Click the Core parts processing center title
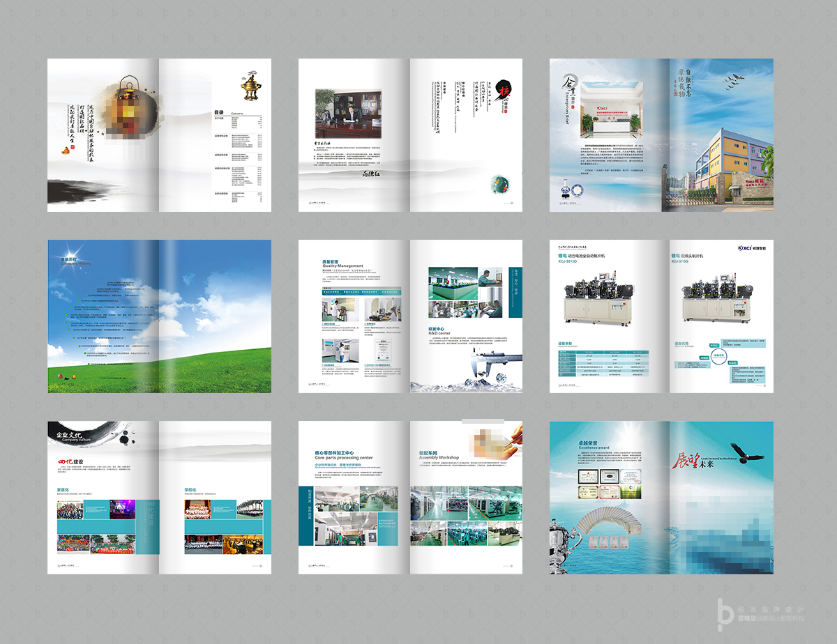837x644 pixels. pos(343,455)
